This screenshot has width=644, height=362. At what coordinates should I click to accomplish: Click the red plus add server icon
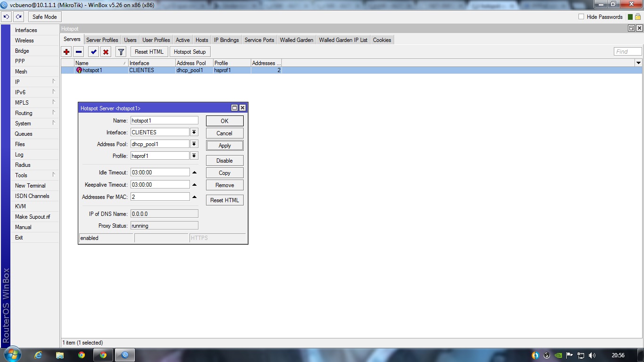pyautogui.click(x=66, y=52)
